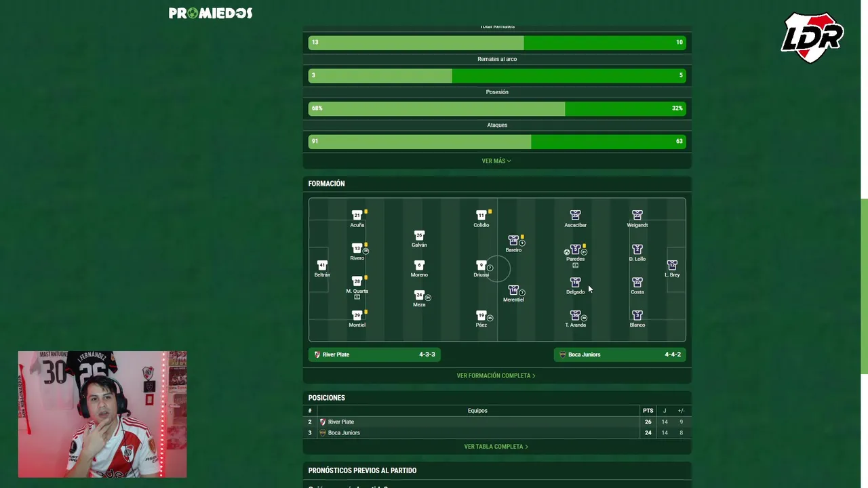The image size is (868, 488).
Task: Open Boca Juniors team in positions table
Action: point(344,432)
